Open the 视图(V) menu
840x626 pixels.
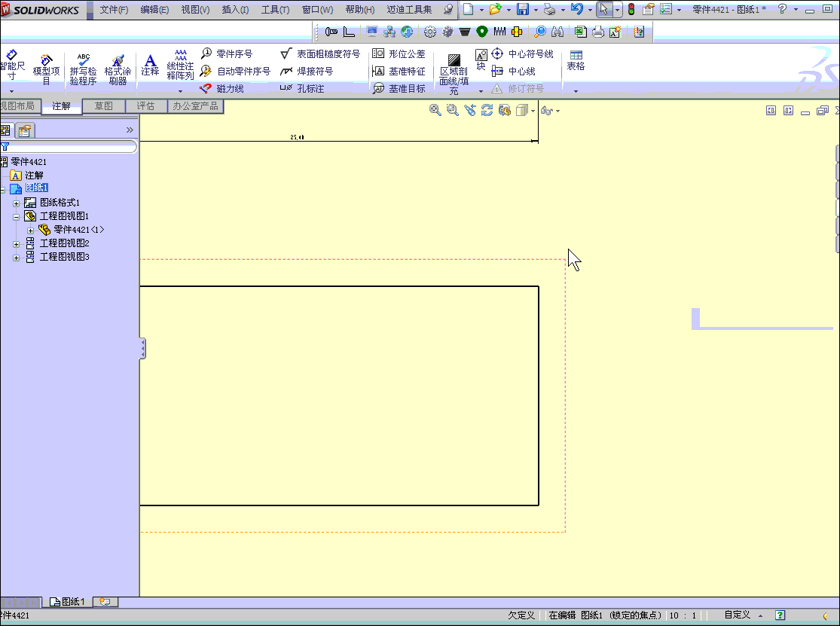coord(195,10)
